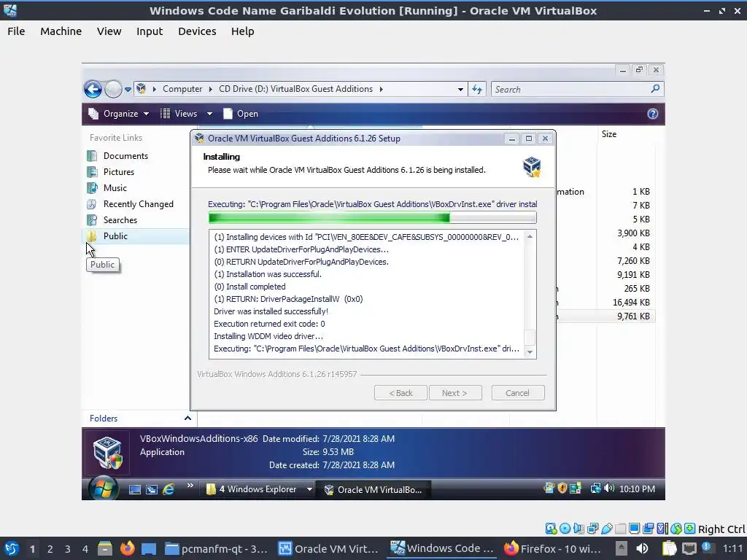747x560 pixels.
Task: Click the Explorer Help question-mark icon
Action: click(x=653, y=114)
